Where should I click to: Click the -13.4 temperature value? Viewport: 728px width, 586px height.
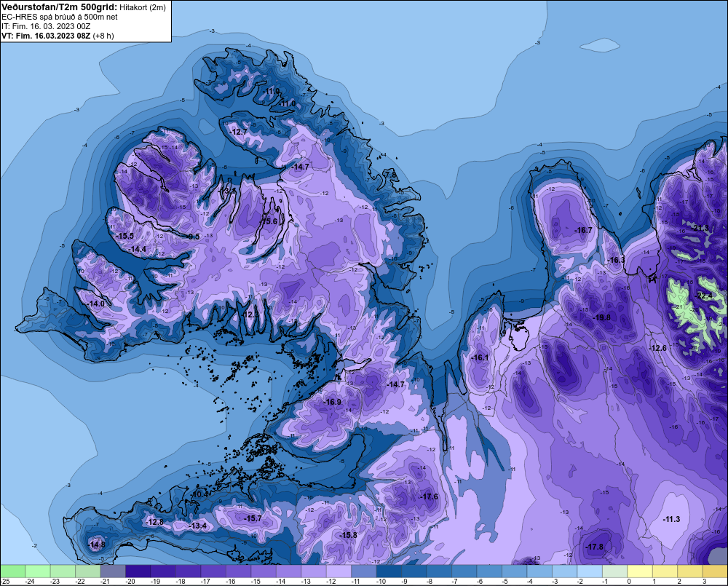tap(198, 526)
